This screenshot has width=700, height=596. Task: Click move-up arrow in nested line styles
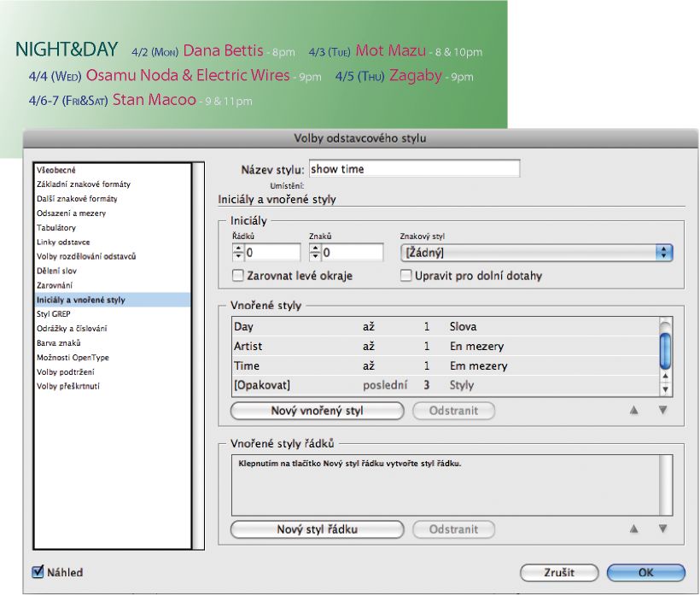click(x=633, y=529)
